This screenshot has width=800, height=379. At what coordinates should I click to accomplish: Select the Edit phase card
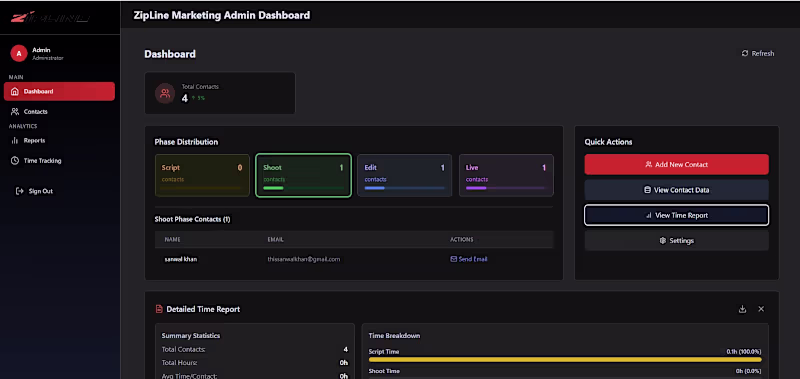[404, 175]
